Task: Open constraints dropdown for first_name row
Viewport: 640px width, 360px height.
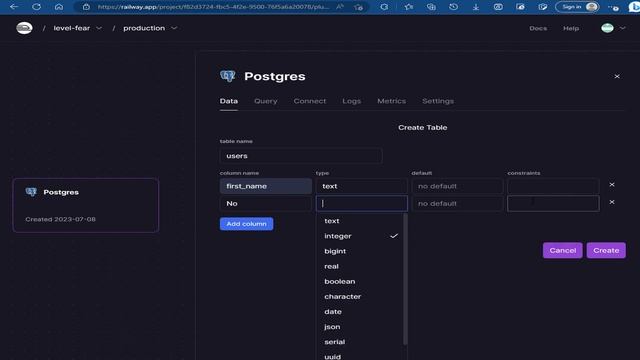Action: (x=553, y=186)
